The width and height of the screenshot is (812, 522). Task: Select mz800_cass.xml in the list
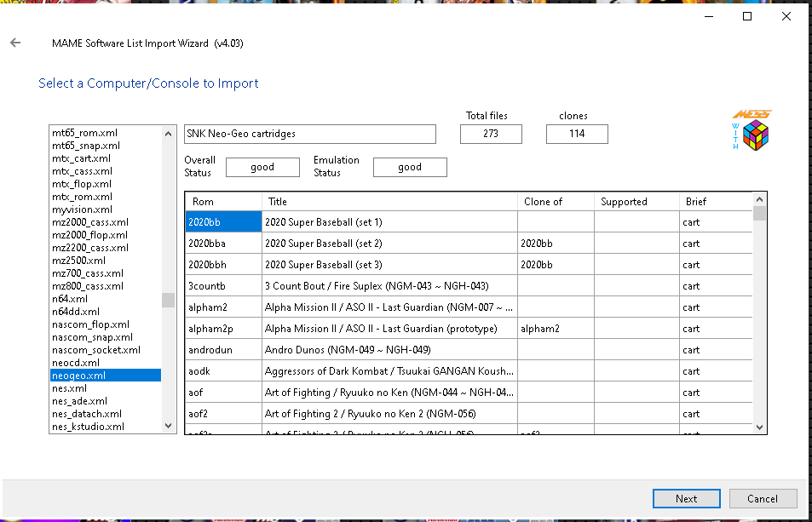(x=106, y=286)
